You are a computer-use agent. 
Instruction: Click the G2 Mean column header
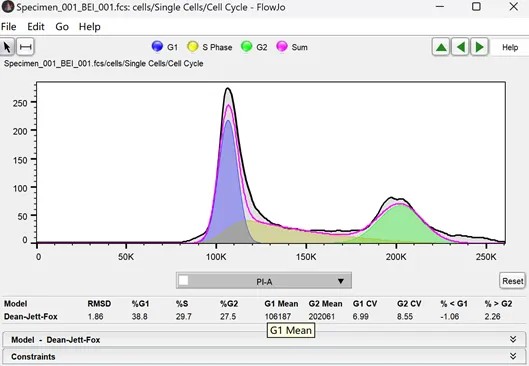(x=325, y=304)
